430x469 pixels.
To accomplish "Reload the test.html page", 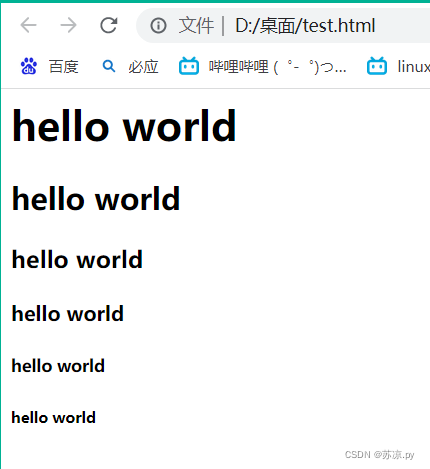I will (x=109, y=25).
